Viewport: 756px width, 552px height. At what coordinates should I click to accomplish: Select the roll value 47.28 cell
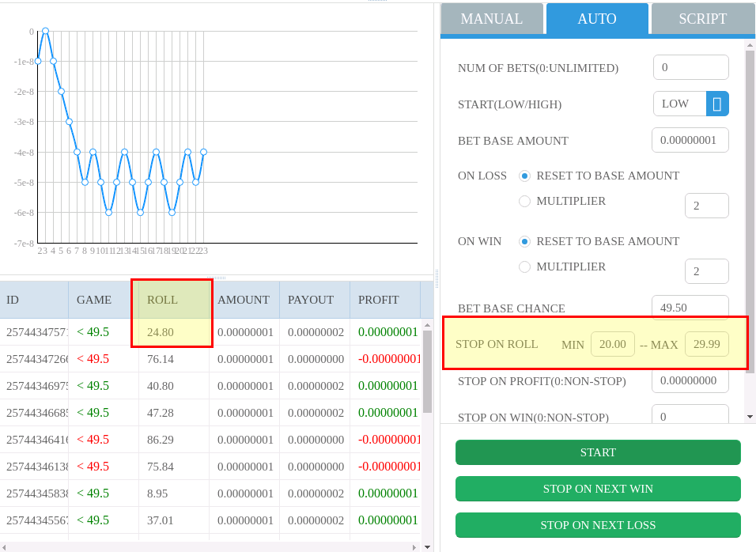(x=174, y=413)
